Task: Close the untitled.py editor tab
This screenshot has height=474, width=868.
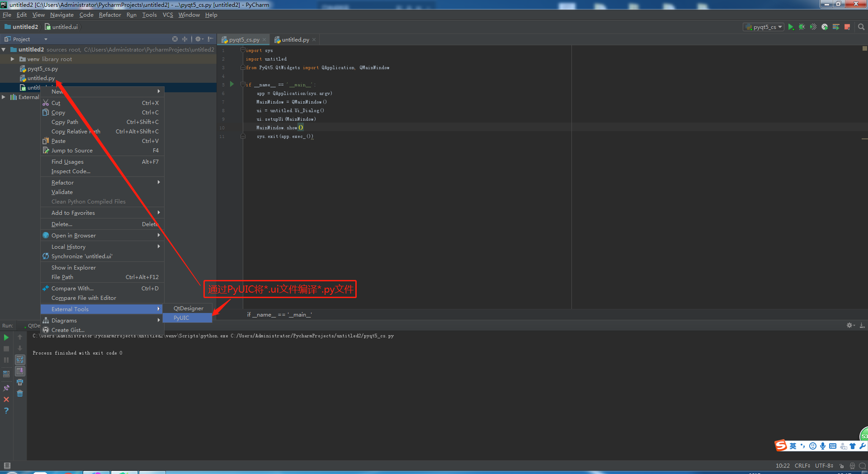Action: tap(314, 40)
